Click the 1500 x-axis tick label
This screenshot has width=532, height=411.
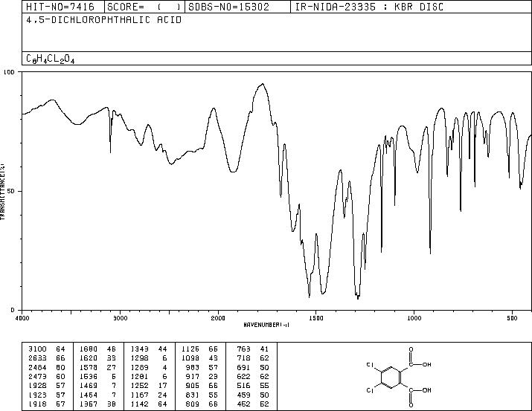[x=316, y=318]
